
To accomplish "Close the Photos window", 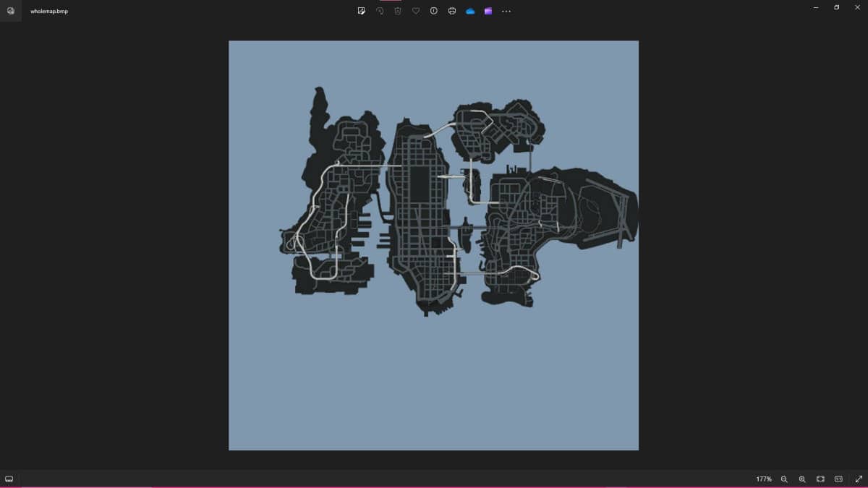I will tap(858, 7).
